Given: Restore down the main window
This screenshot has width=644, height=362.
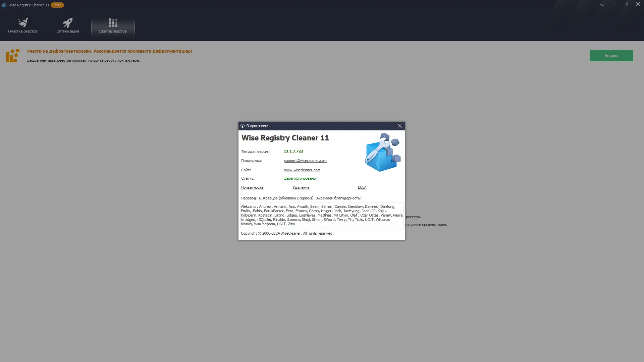Looking at the screenshot, I should [626, 4].
